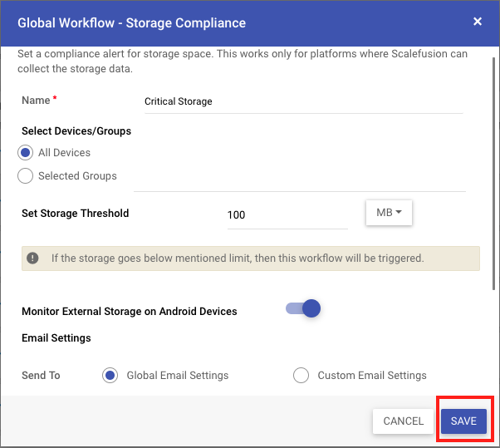This screenshot has height=448, width=500.
Task: Pick Custom Email Settings radio option
Action: pyautogui.click(x=301, y=375)
